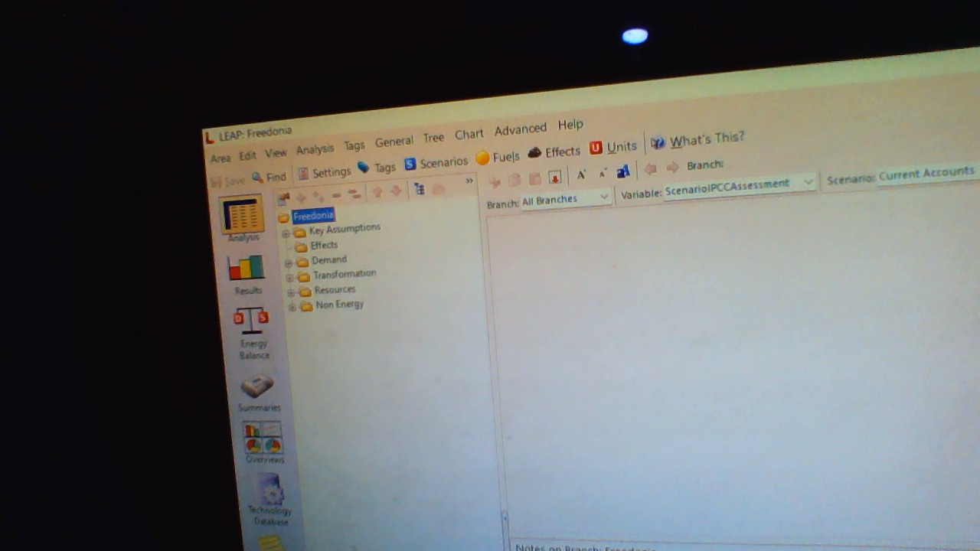
Task: Select the Freedonia root branch
Action: click(x=313, y=216)
